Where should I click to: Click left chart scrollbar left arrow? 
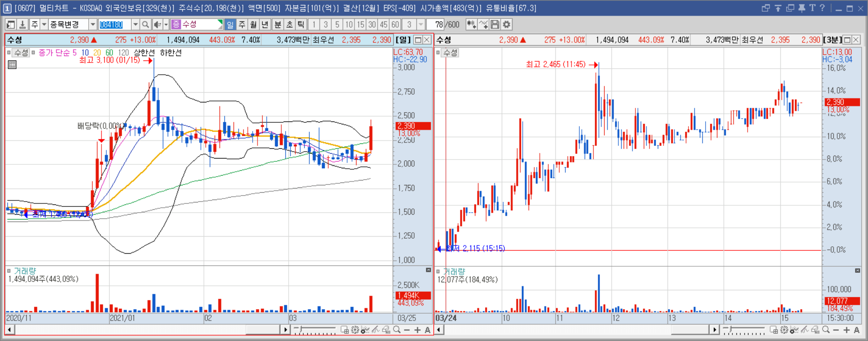click(x=10, y=330)
